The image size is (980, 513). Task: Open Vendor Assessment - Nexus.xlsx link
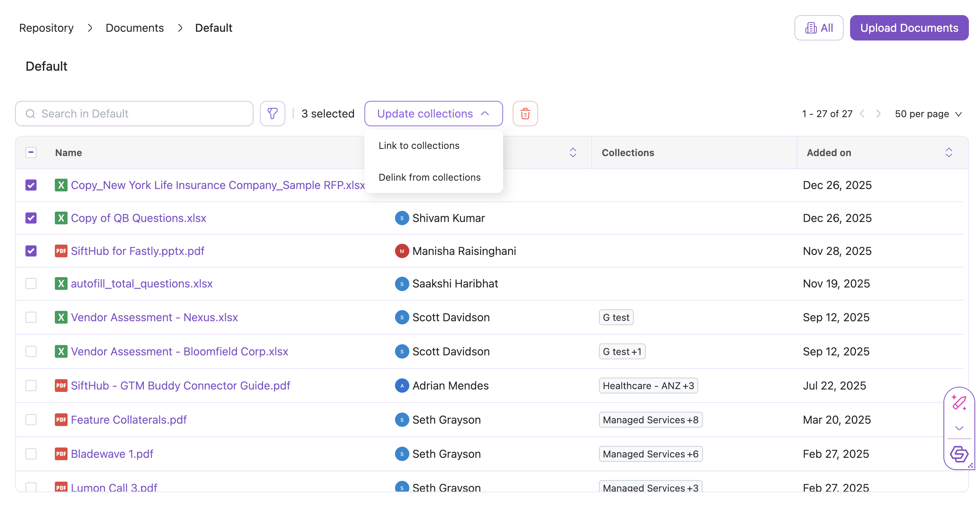(x=154, y=317)
